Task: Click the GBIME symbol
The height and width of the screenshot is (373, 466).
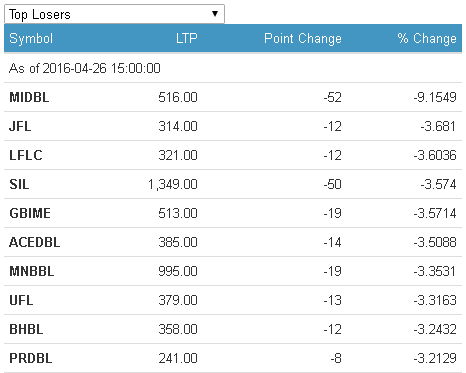Action: 30,213
